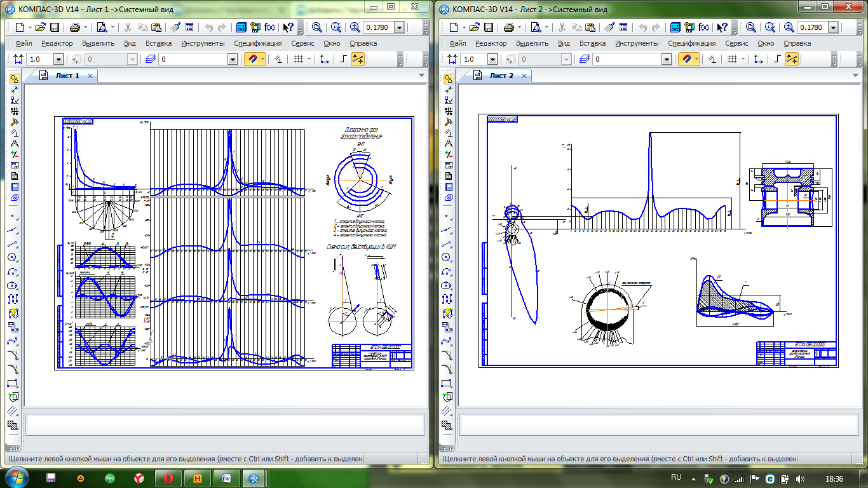Open cursor step 1.0 dropdown in Лист 1 window

point(58,58)
